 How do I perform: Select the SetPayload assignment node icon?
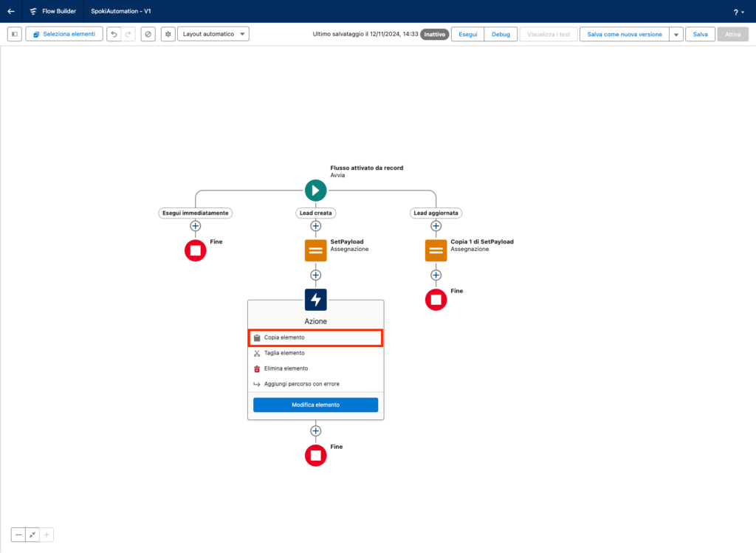click(x=315, y=250)
